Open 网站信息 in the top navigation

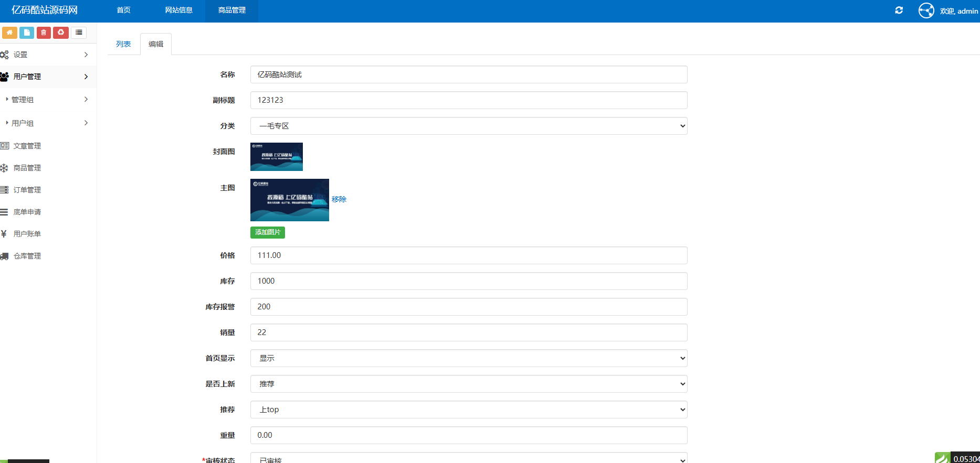pos(178,10)
